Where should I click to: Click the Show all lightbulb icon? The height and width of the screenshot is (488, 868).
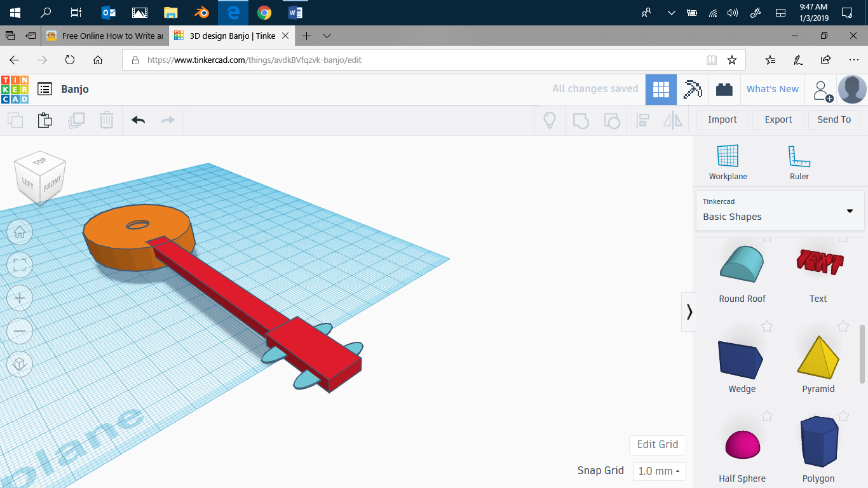(549, 119)
